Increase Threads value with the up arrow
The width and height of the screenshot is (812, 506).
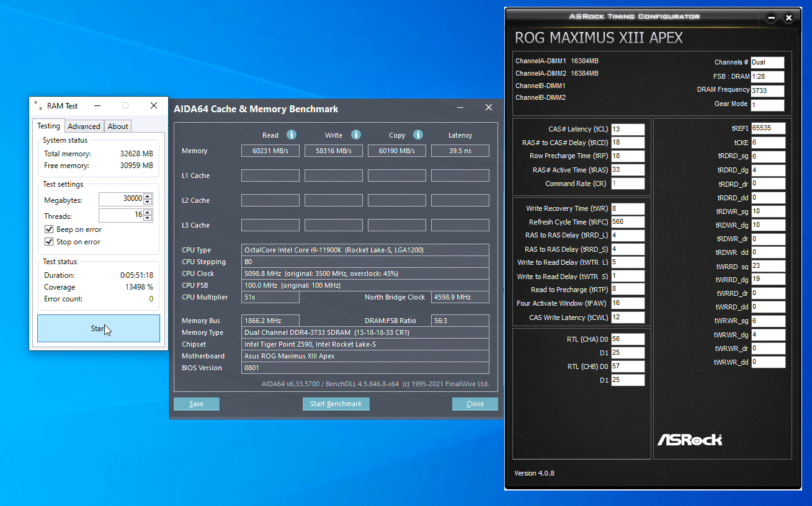(x=148, y=213)
